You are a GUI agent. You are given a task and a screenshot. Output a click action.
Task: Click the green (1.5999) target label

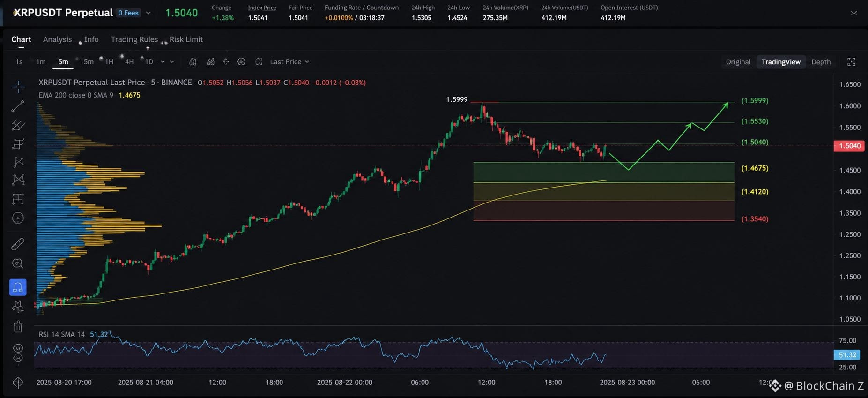coord(755,100)
